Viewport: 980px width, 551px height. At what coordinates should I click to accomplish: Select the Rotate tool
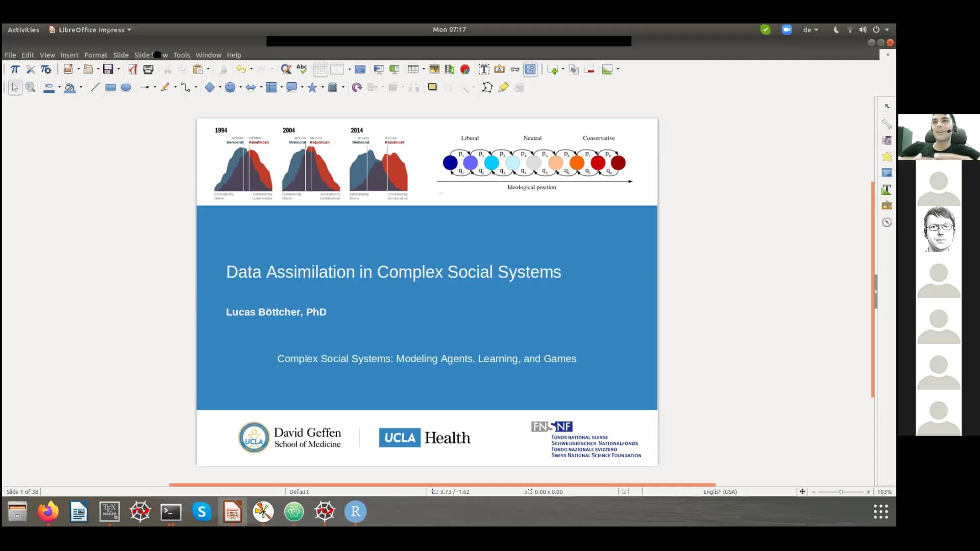[357, 88]
